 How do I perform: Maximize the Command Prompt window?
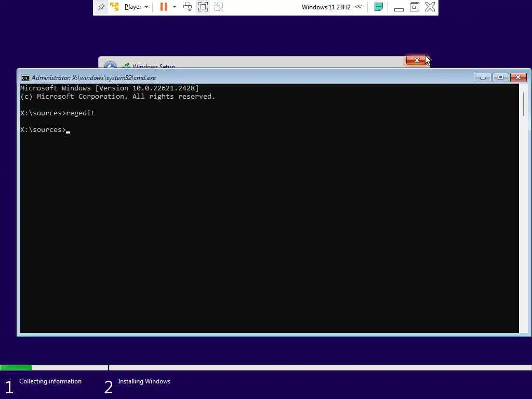point(500,78)
